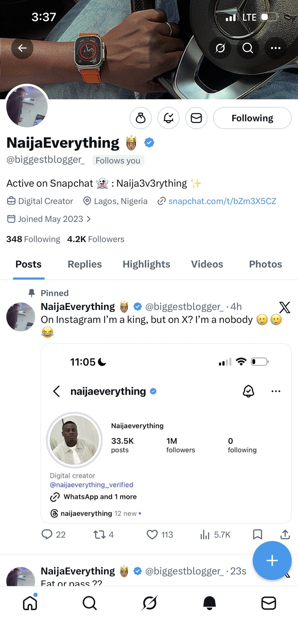Open the Snapchat profile link

click(222, 201)
